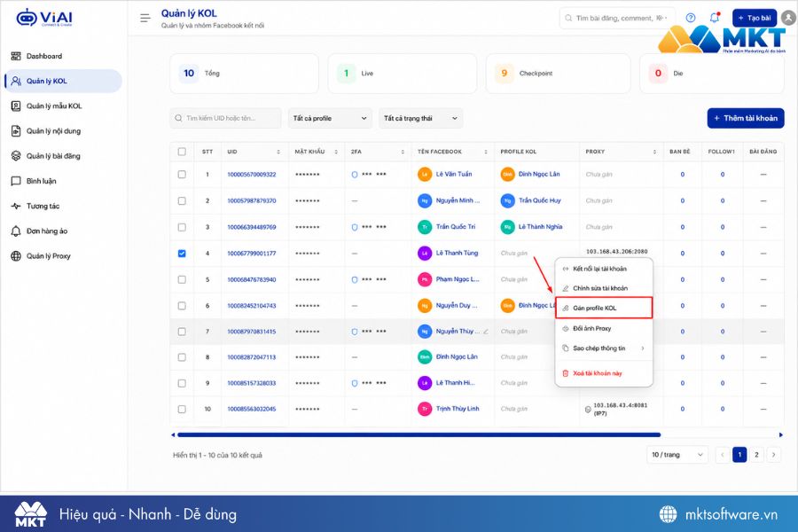Select Kết nối lại tài khoản menu item
This screenshot has width=798, height=532.
[604, 269]
